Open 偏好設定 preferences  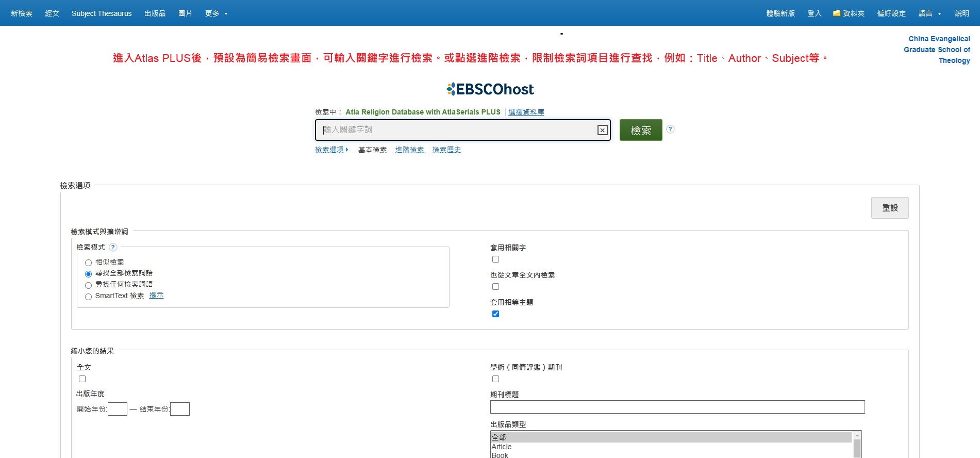(891, 13)
